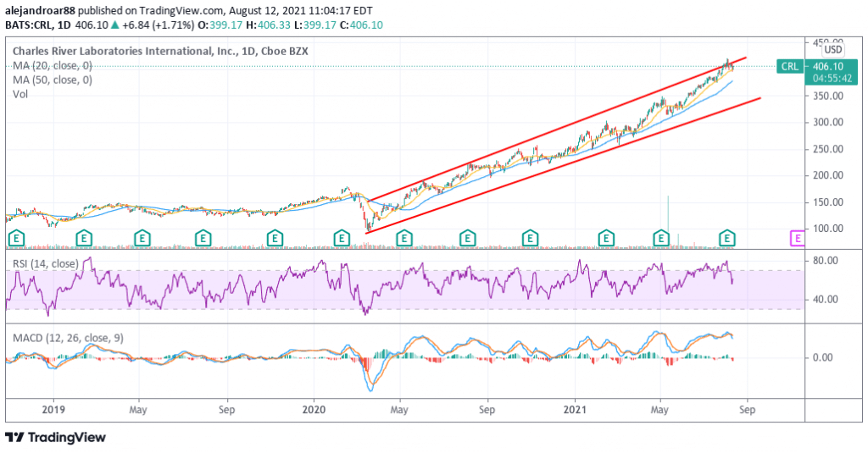Select the RSI (14, close) legend
Screen dimensions: 868x453
tap(46, 264)
